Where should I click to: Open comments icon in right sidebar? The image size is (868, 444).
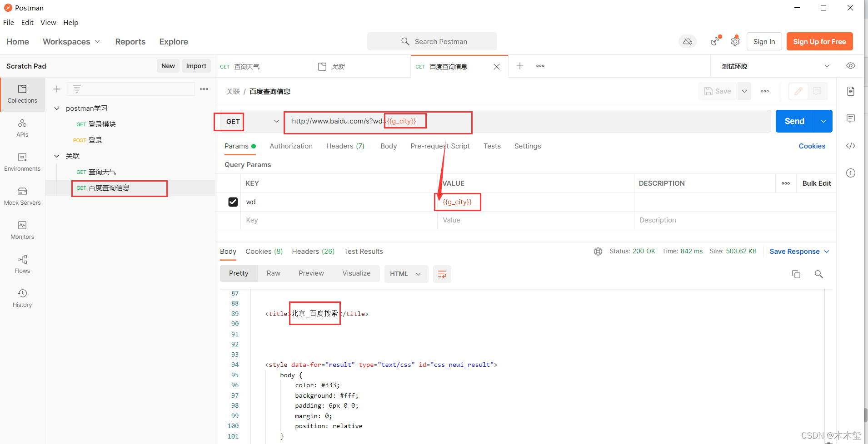pyautogui.click(x=851, y=118)
